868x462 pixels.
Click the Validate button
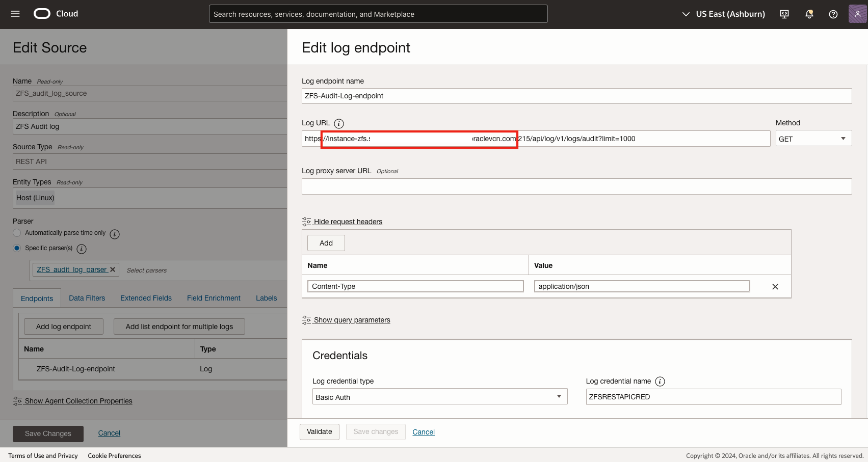(x=319, y=431)
